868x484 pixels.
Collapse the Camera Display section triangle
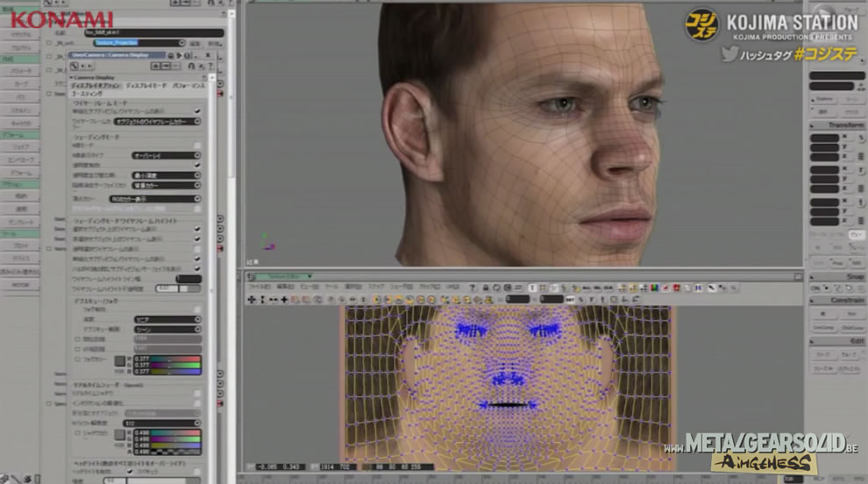71,77
